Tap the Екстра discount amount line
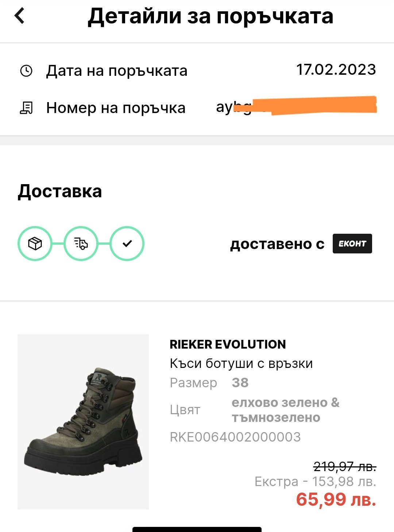 (315, 482)
